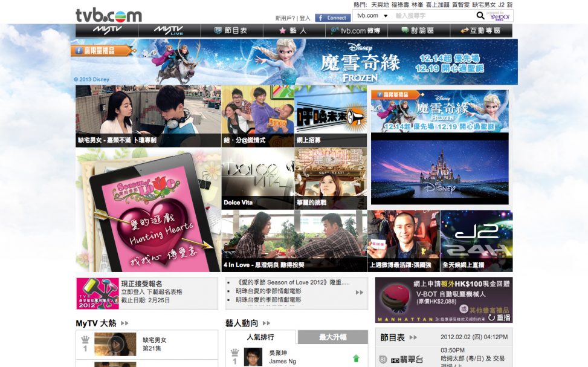This screenshot has height=367, width=588.
Task: Click 吳業坤 James Ng name
Action: [x=282, y=357]
